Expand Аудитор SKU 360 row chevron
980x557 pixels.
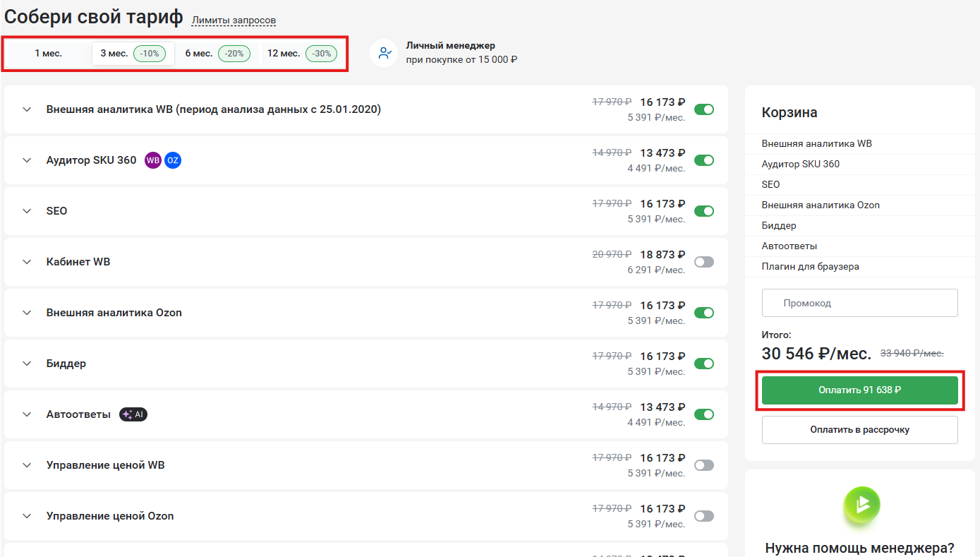tap(27, 160)
